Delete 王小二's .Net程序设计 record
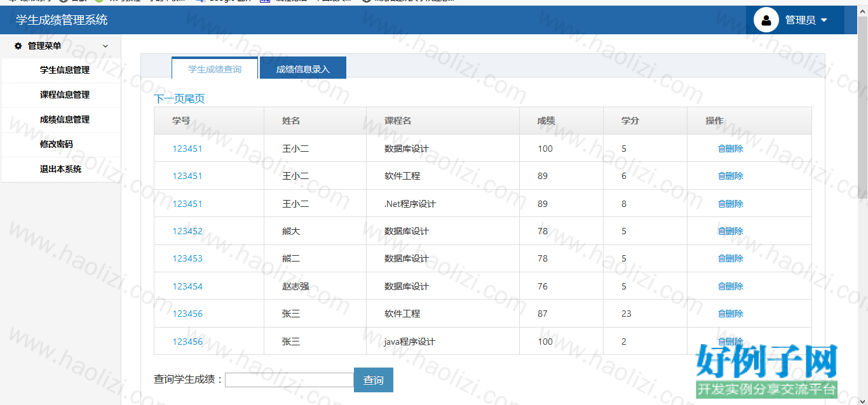868x405 pixels. [x=731, y=204]
